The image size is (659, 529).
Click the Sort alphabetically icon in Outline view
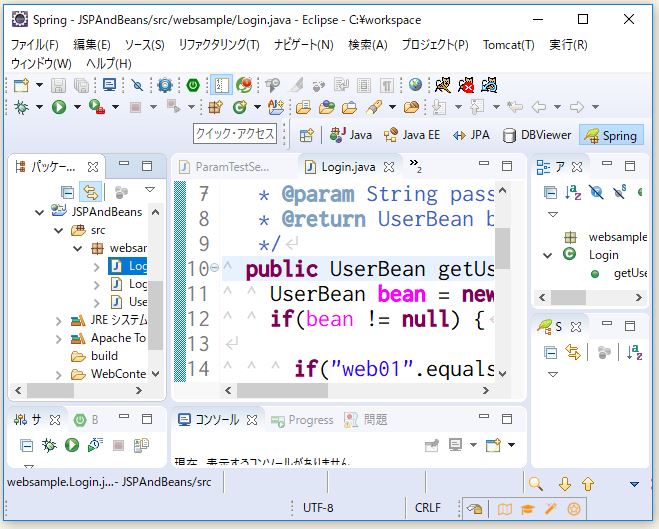point(573,192)
